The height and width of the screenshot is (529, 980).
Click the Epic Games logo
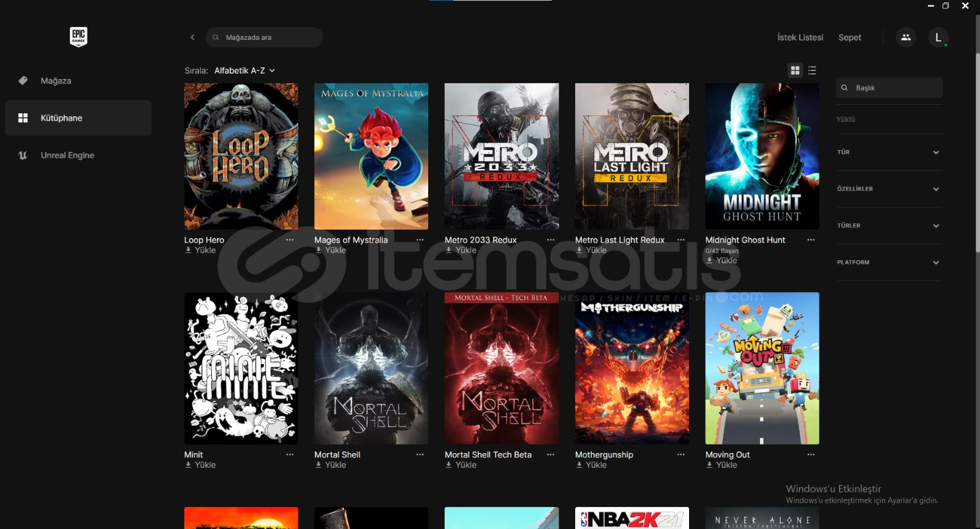[x=78, y=37]
